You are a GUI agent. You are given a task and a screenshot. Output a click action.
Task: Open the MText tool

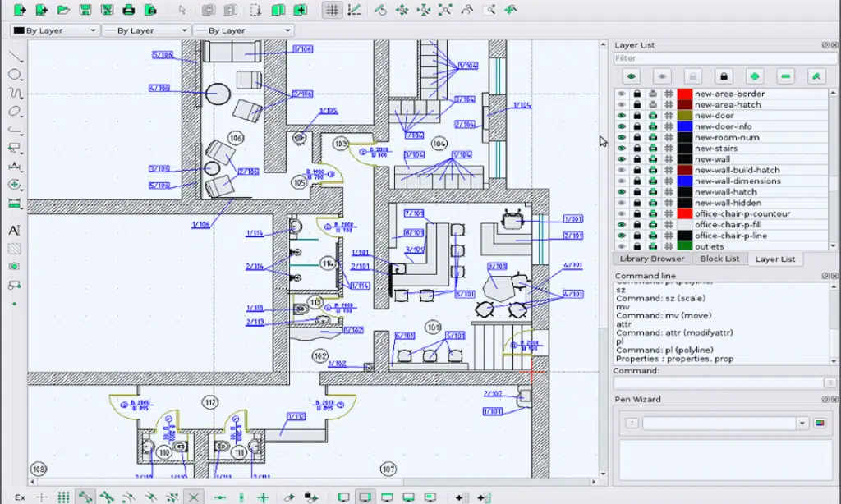[x=13, y=231]
